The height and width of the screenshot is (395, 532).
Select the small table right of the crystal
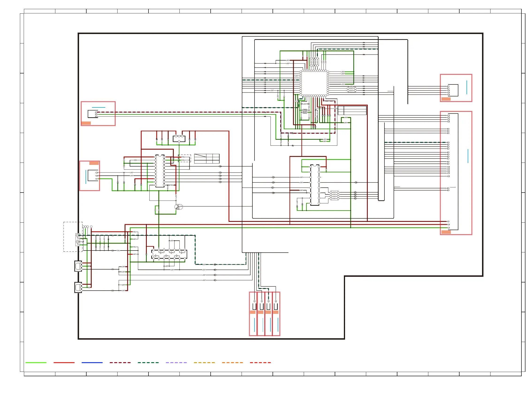(x=352, y=110)
